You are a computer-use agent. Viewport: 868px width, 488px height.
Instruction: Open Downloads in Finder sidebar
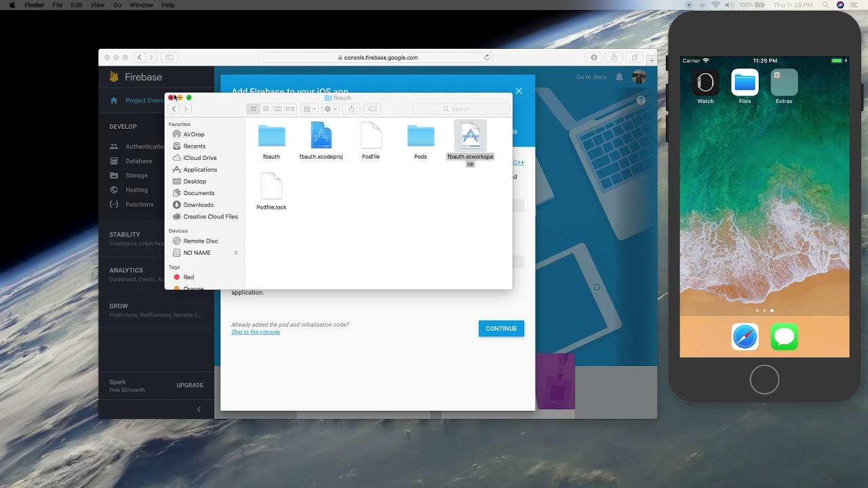(x=198, y=205)
